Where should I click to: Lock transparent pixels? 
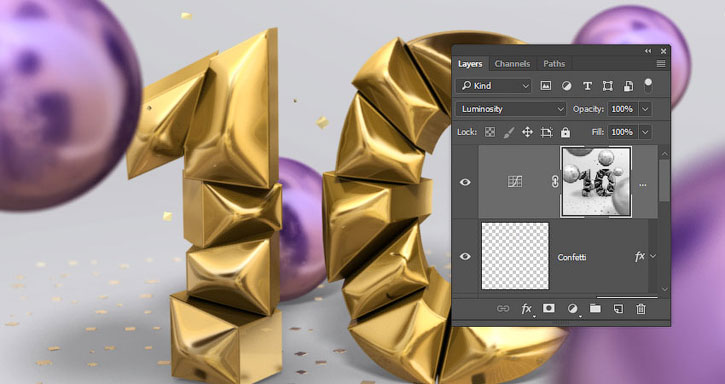point(490,132)
